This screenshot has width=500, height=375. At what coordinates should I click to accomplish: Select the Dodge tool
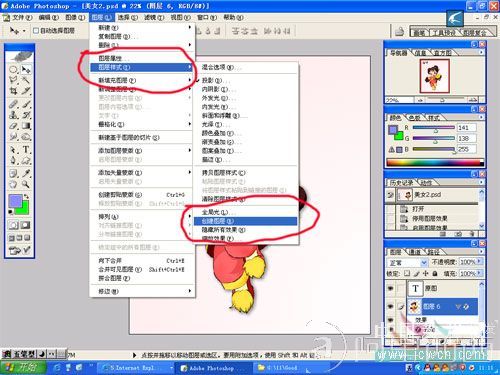point(26,137)
